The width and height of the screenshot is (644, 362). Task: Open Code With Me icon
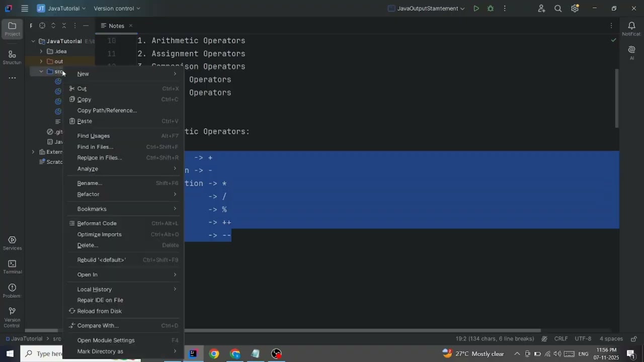[x=541, y=9]
